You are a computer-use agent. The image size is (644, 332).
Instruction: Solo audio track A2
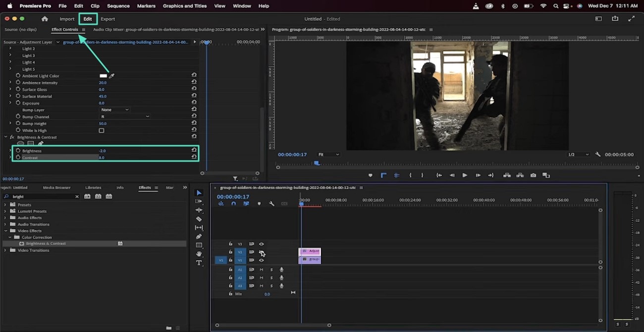point(271,277)
